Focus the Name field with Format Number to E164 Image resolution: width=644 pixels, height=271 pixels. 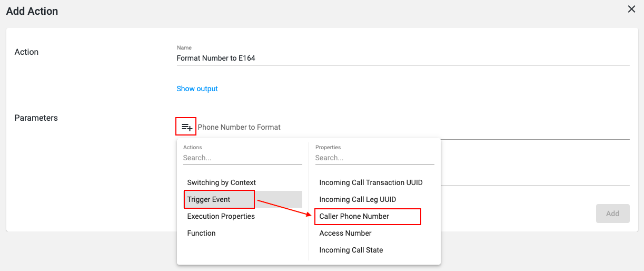[x=403, y=58]
